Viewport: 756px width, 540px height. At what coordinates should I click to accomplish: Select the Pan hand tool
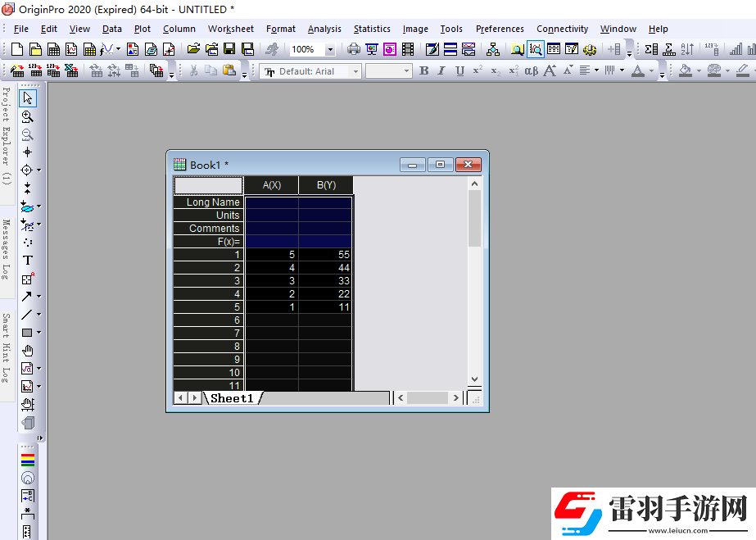pyautogui.click(x=27, y=351)
